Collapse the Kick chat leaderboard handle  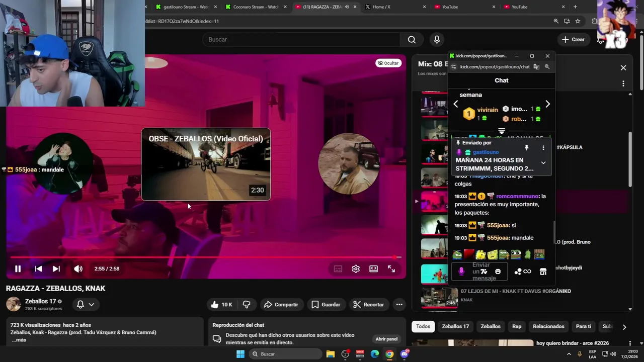click(501, 131)
